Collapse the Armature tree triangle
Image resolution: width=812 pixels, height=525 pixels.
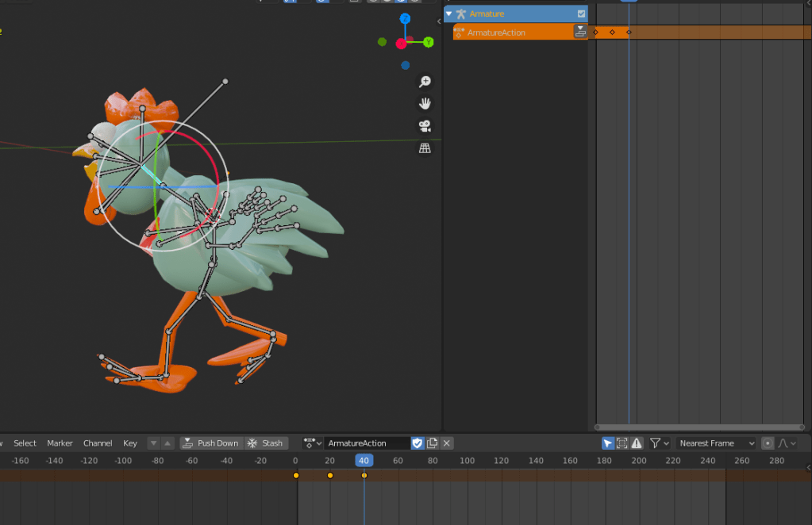tap(449, 14)
